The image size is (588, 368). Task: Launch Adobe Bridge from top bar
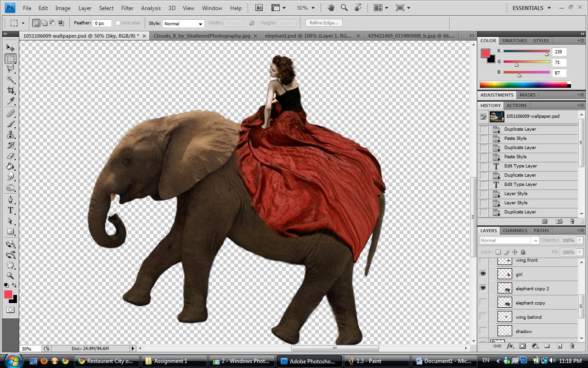(x=259, y=8)
